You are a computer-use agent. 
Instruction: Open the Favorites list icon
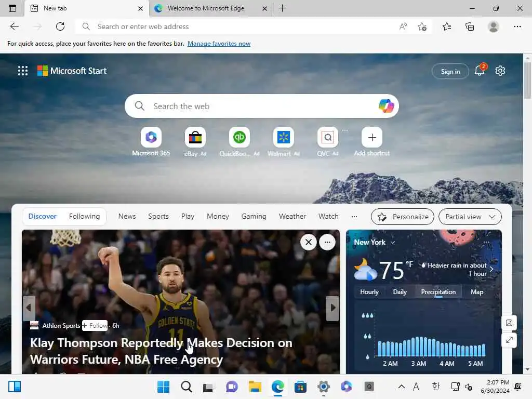click(x=446, y=26)
